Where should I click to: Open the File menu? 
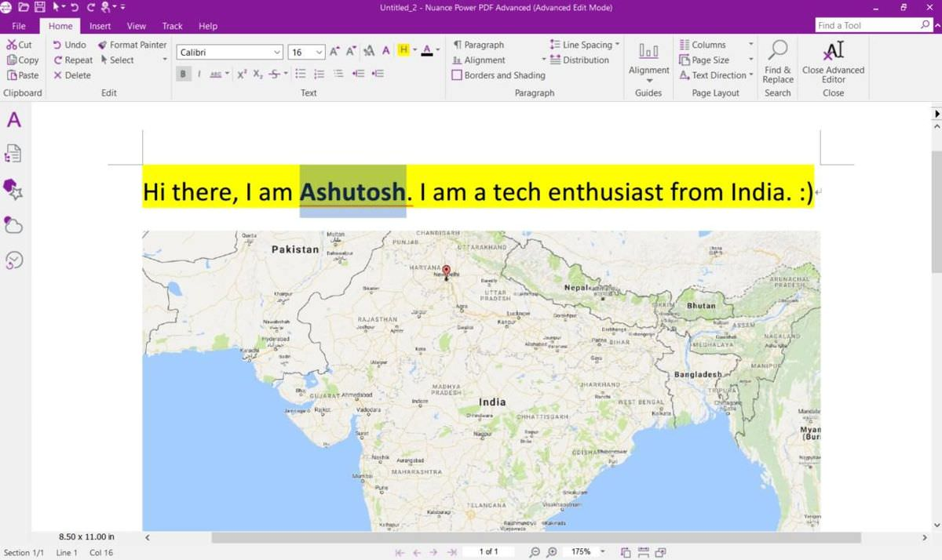[19, 26]
